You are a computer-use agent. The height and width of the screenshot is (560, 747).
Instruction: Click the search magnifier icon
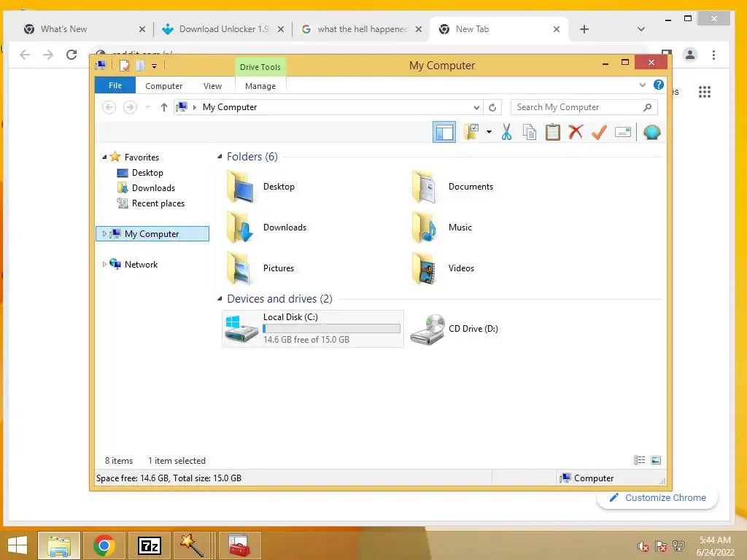(x=647, y=107)
